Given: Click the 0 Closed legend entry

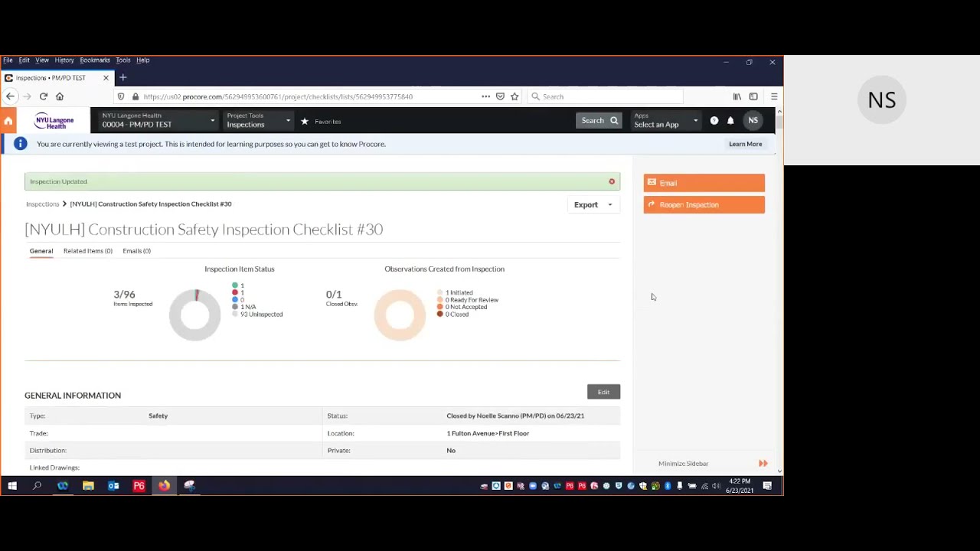Looking at the screenshot, I should [453, 315].
